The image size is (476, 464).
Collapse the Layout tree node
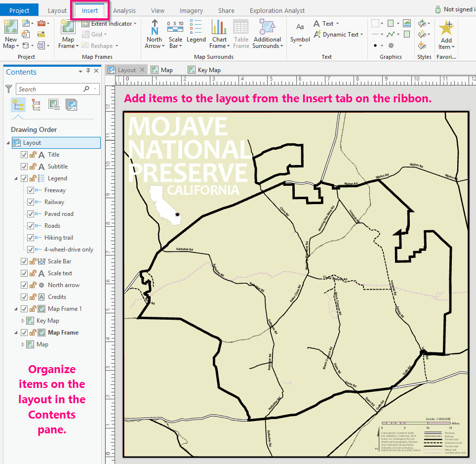click(8, 143)
